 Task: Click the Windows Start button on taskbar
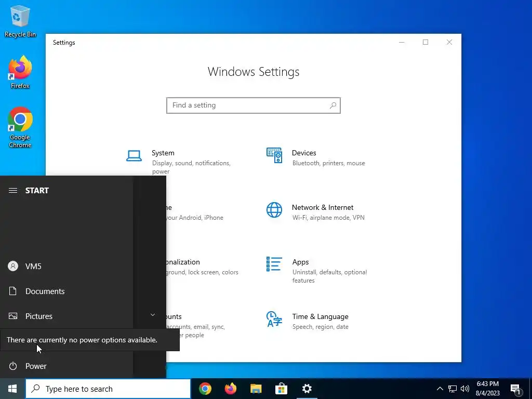coord(12,389)
